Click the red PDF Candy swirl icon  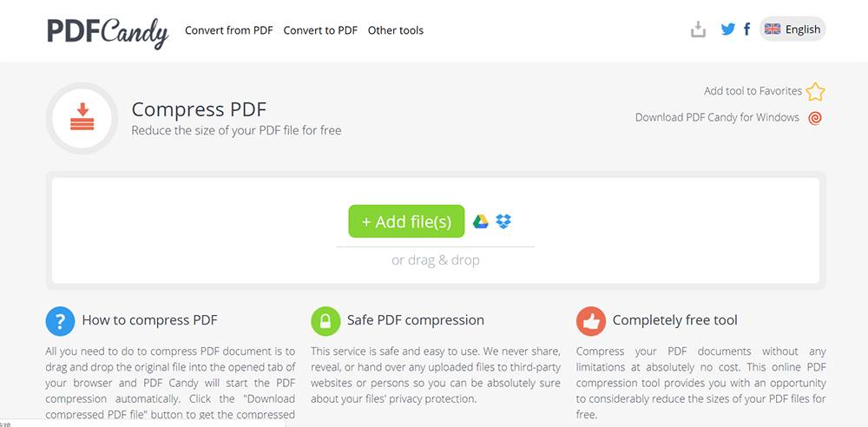pos(815,118)
